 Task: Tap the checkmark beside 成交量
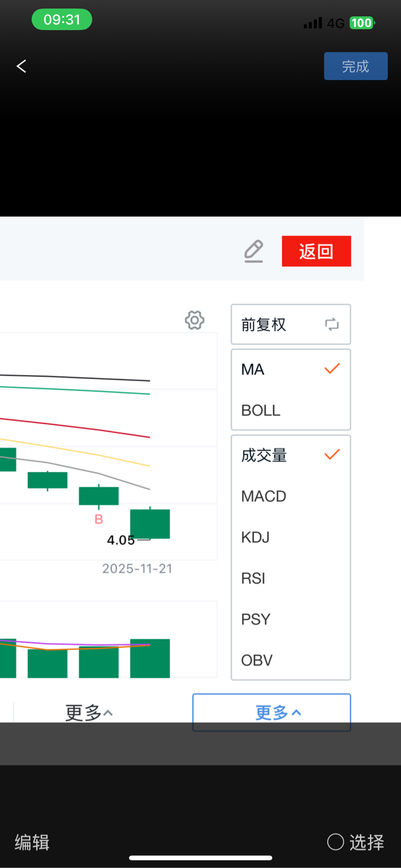click(332, 454)
